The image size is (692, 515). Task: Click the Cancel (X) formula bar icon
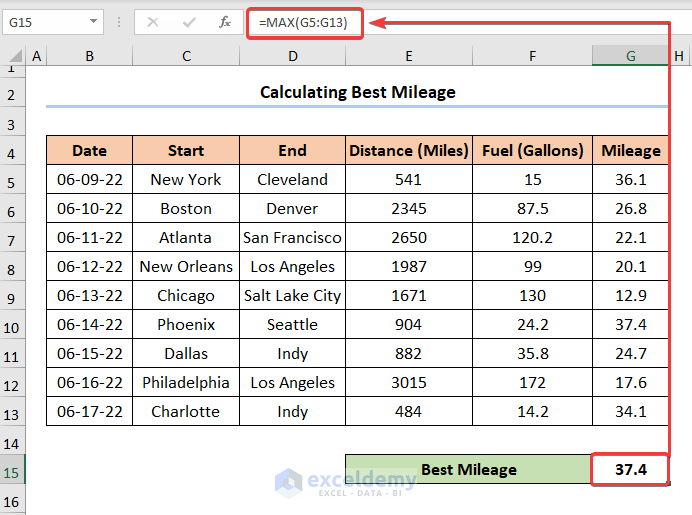(x=153, y=22)
